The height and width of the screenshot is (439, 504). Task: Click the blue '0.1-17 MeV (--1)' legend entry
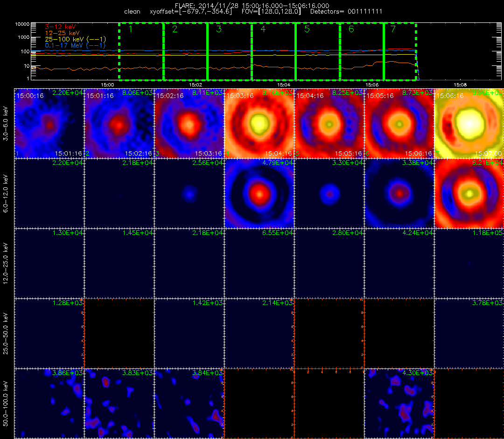[x=75, y=45]
